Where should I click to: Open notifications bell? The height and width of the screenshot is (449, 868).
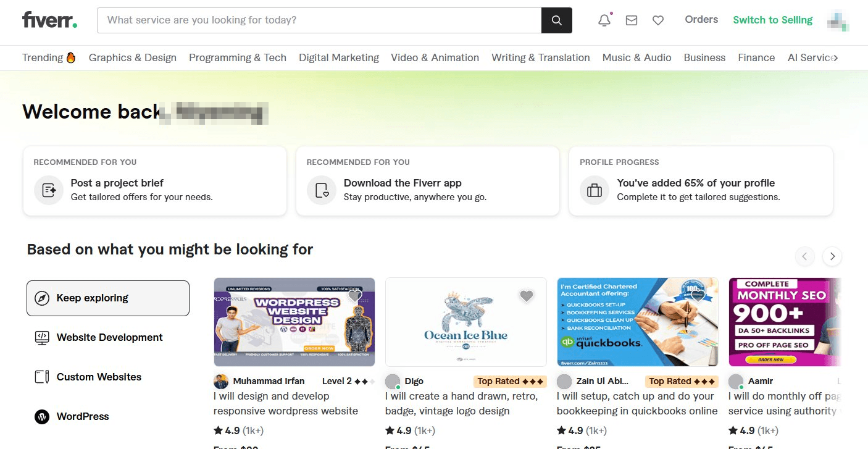click(x=604, y=20)
